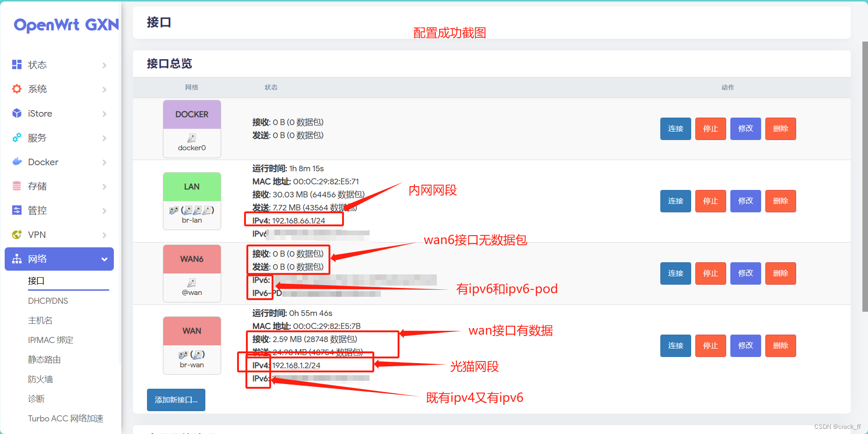This screenshot has height=434, width=868.
Task: Click 删除 on the DOCKER interface row
Action: coord(780,128)
